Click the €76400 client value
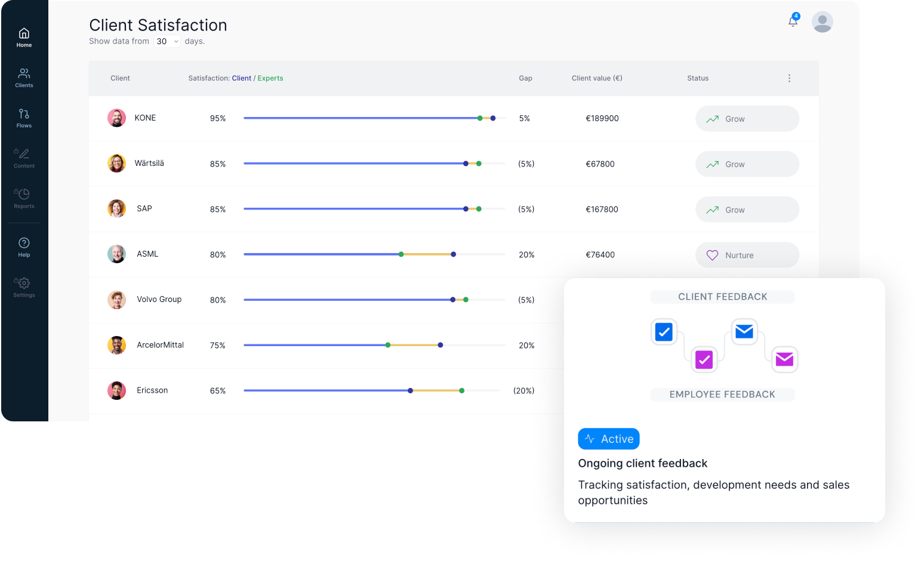This screenshot has height=564, width=924. [x=600, y=254]
